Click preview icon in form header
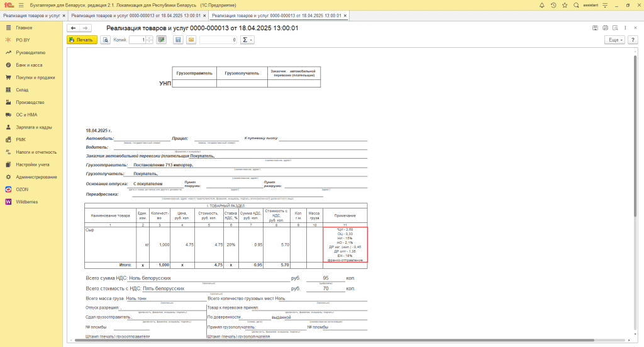The image size is (644, 347). click(x=615, y=28)
